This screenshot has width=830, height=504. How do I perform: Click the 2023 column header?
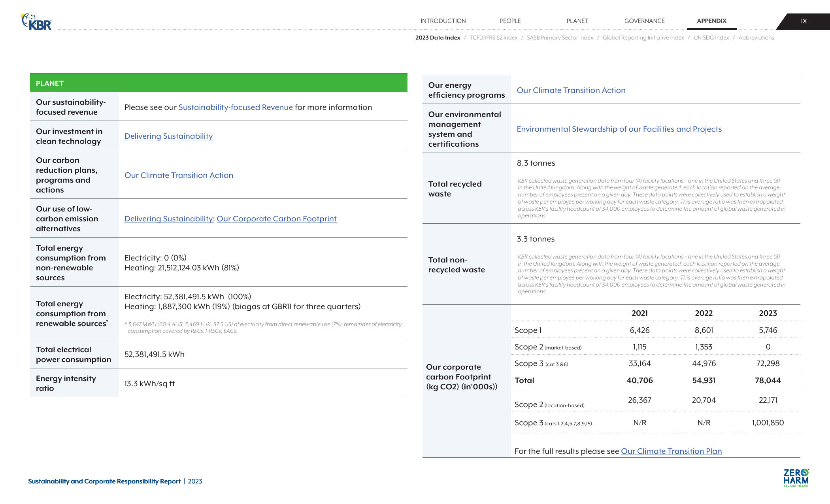768,313
